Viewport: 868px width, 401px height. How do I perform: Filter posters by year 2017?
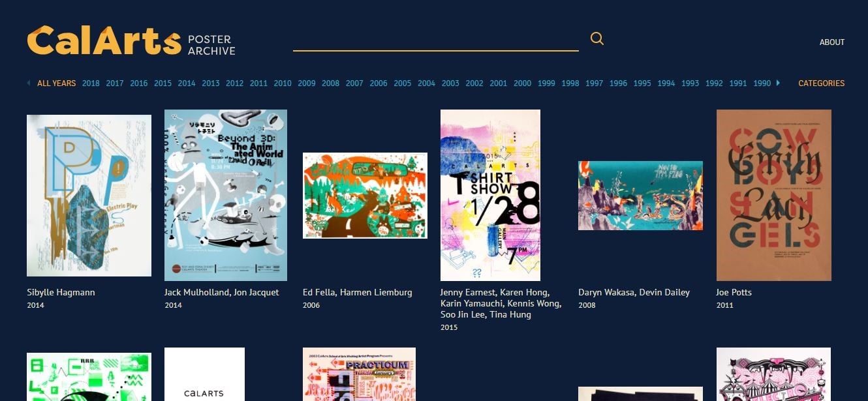(115, 83)
